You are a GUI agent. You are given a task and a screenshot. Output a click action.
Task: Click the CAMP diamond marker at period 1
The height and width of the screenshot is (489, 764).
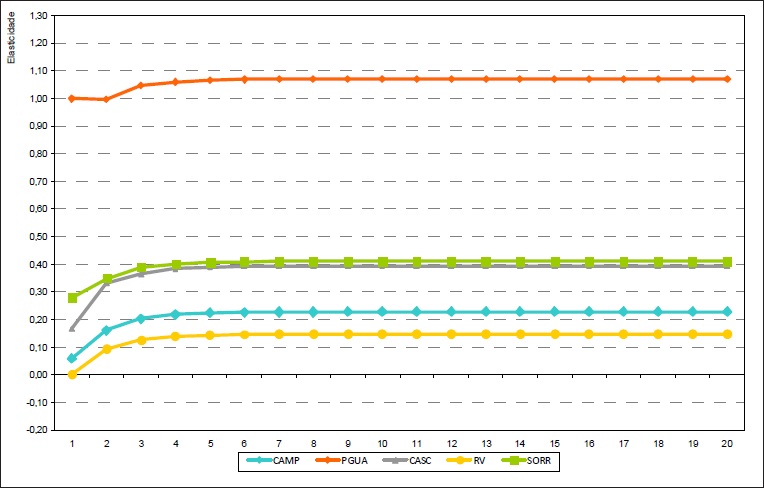[x=72, y=358]
